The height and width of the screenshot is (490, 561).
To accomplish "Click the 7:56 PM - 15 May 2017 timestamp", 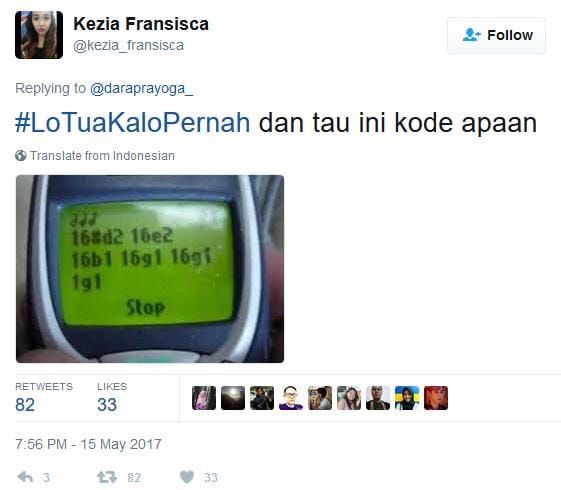I will [88, 444].
